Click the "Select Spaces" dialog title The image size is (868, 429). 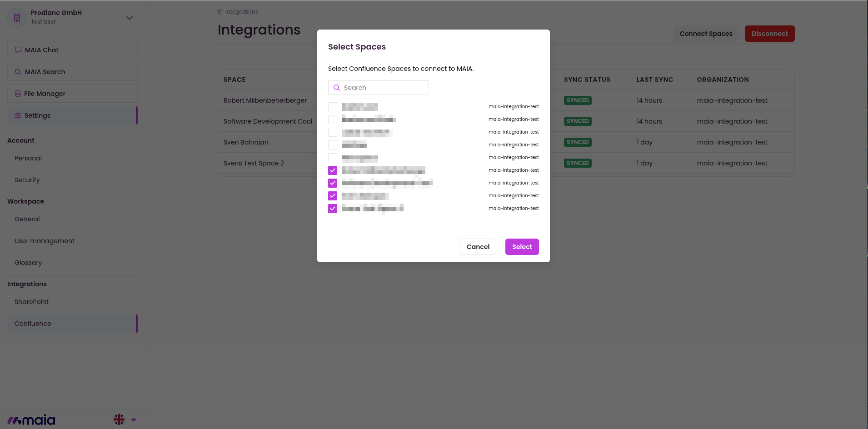357,47
